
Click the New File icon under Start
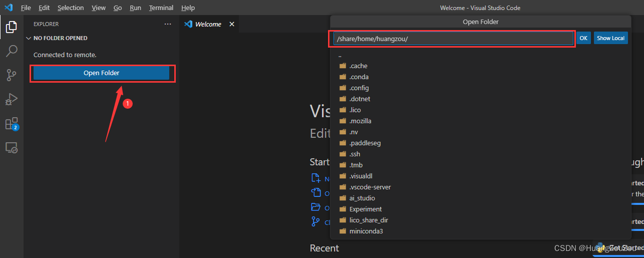[315, 178]
